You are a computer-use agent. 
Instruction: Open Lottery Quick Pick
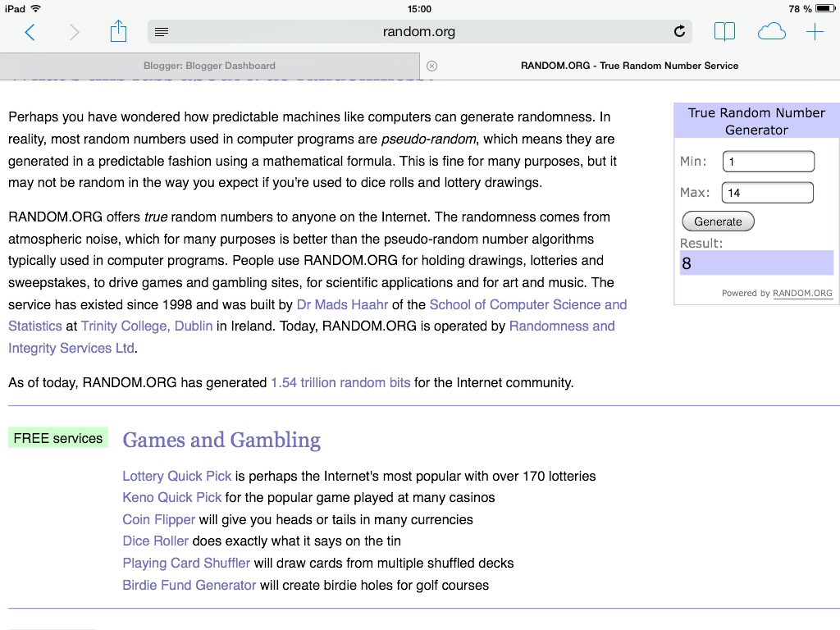pyautogui.click(x=177, y=477)
